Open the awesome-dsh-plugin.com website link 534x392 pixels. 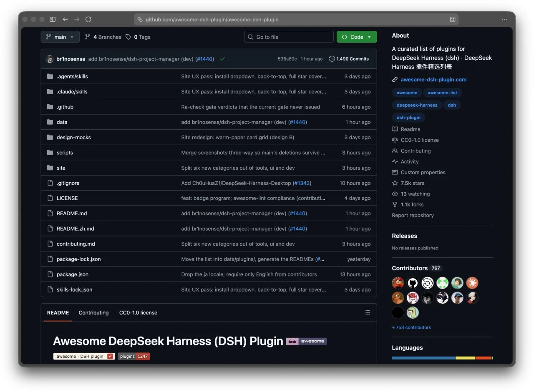point(433,80)
